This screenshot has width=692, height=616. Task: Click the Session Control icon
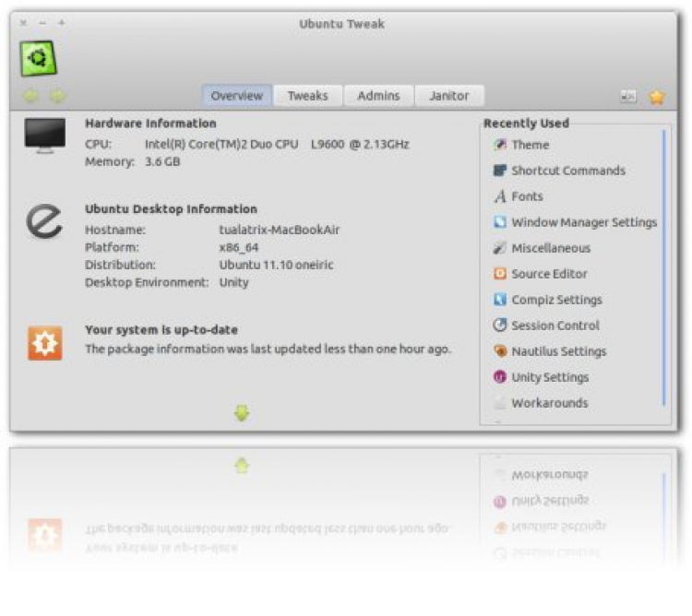pos(499,326)
